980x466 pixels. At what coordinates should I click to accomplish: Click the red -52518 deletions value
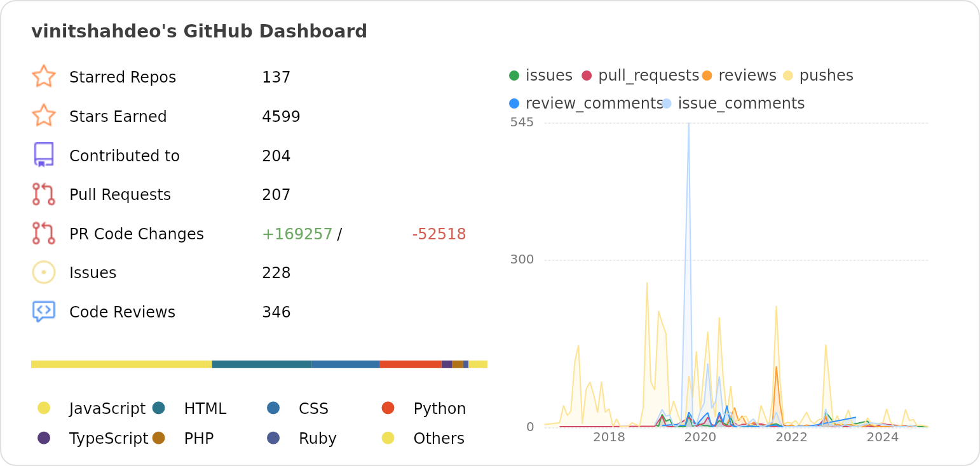[439, 234]
